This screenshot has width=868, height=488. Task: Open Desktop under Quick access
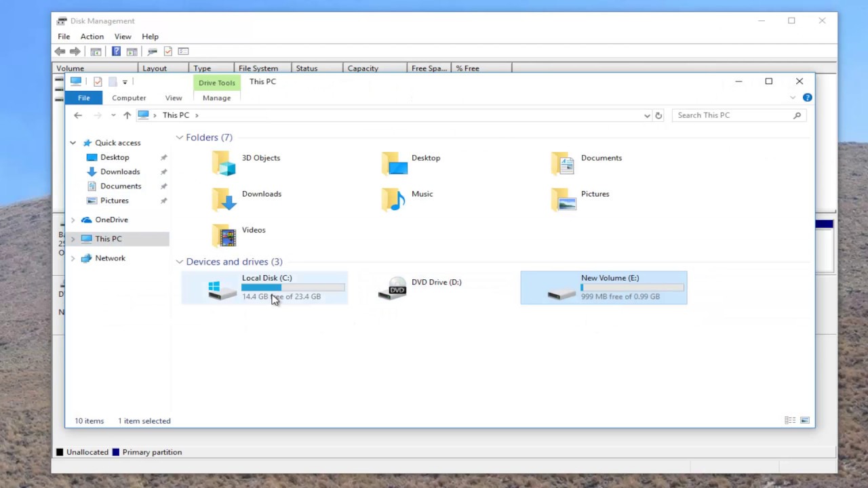pyautogui.click(x=115, y=157)
